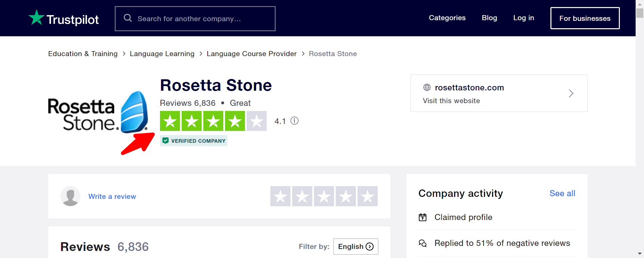
Task: Click the globe icon beside rosettastone.com
Action: point(427,88)
